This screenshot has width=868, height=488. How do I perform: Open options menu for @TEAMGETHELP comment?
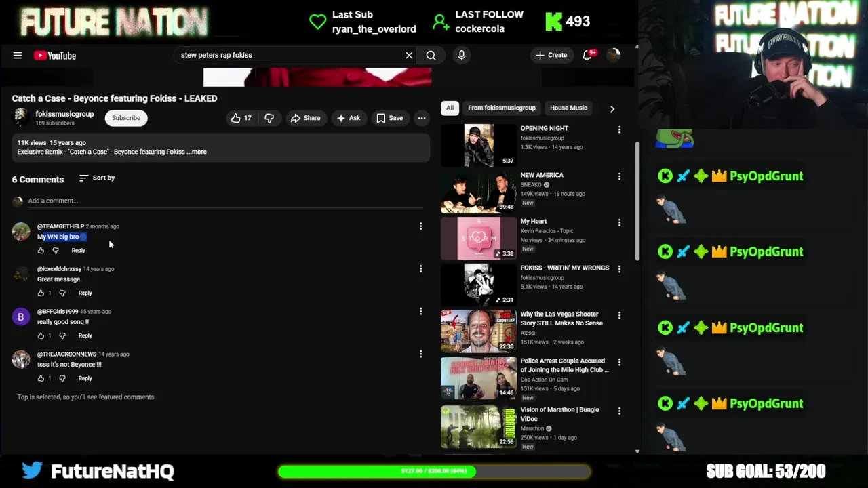[x=420, y=226]
